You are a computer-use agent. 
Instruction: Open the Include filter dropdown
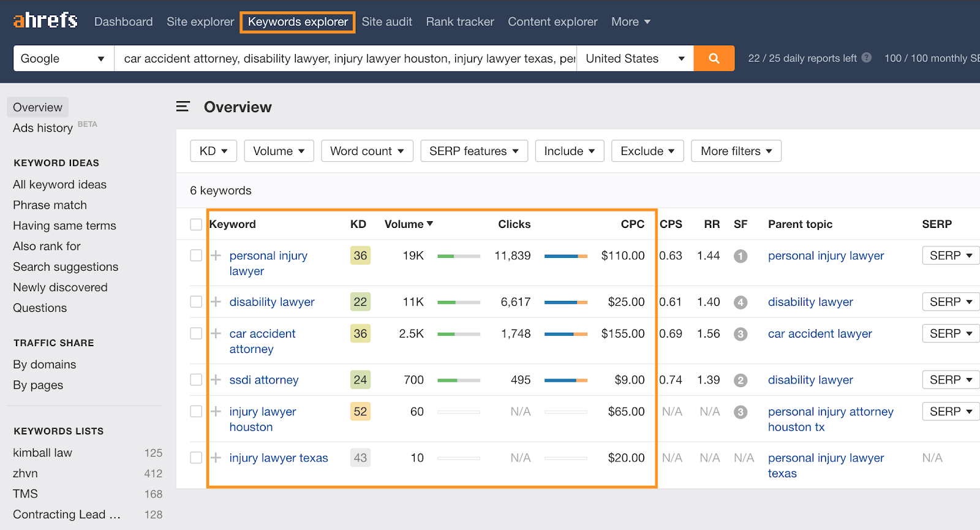[570, 151]
